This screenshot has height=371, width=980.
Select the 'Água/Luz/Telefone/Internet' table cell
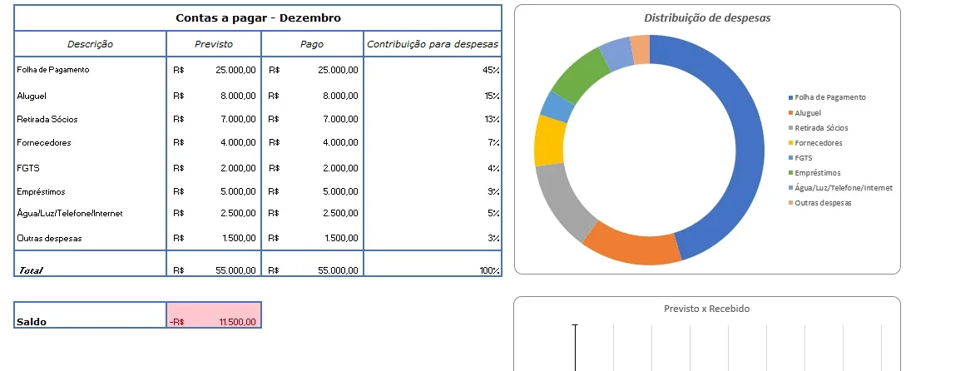90,214
